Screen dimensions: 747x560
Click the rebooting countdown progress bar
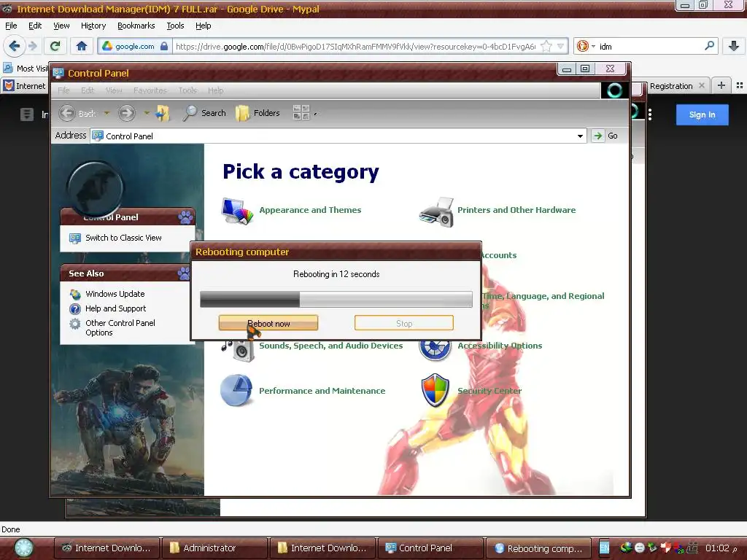click(x=336, y=299)
